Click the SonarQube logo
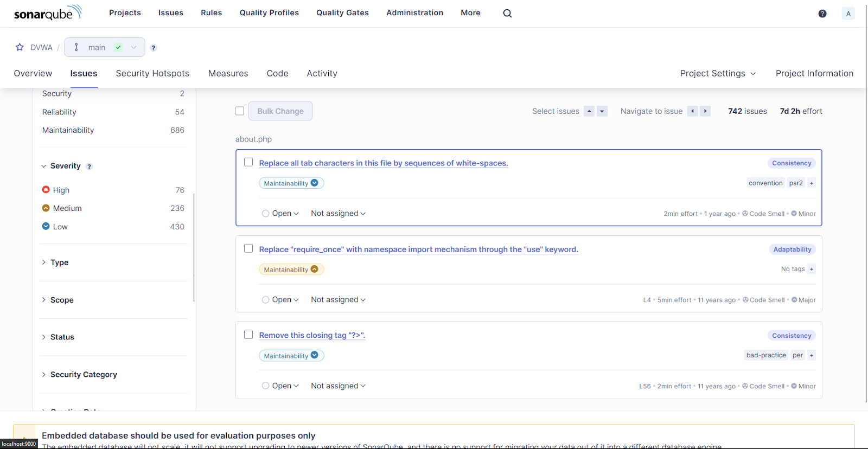This screenshot has height=449, width=868. click(48, 13)
